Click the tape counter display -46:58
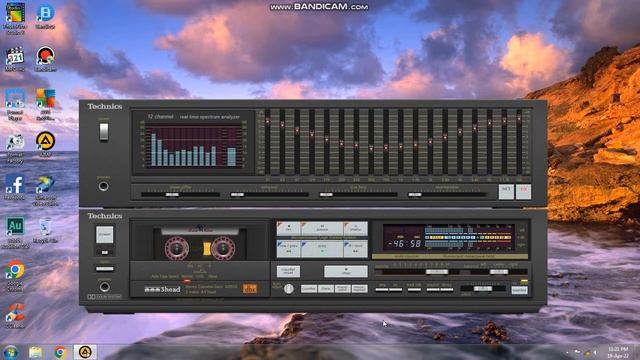This screenshot has width=640, height=360. (x=404, y=244)
